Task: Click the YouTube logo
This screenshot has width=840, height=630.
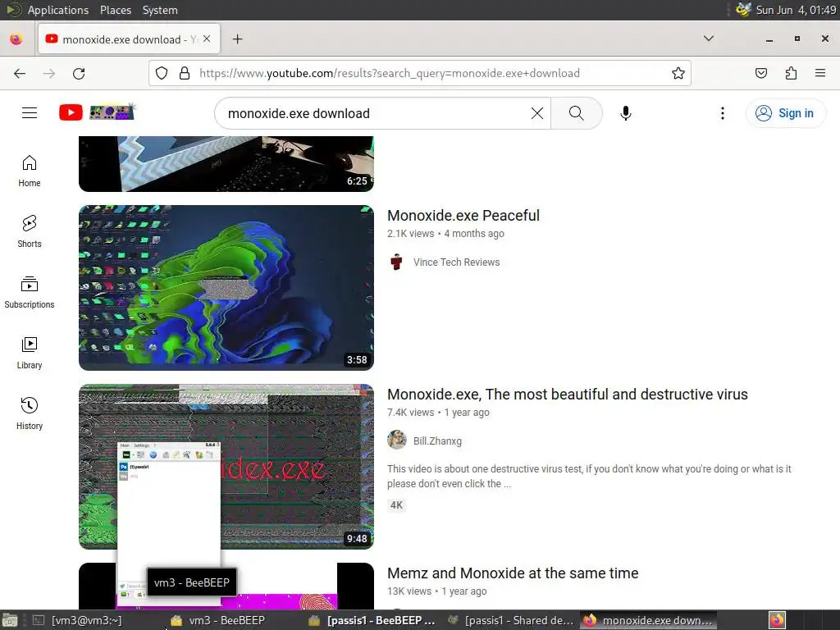Action: pos(97,112)
